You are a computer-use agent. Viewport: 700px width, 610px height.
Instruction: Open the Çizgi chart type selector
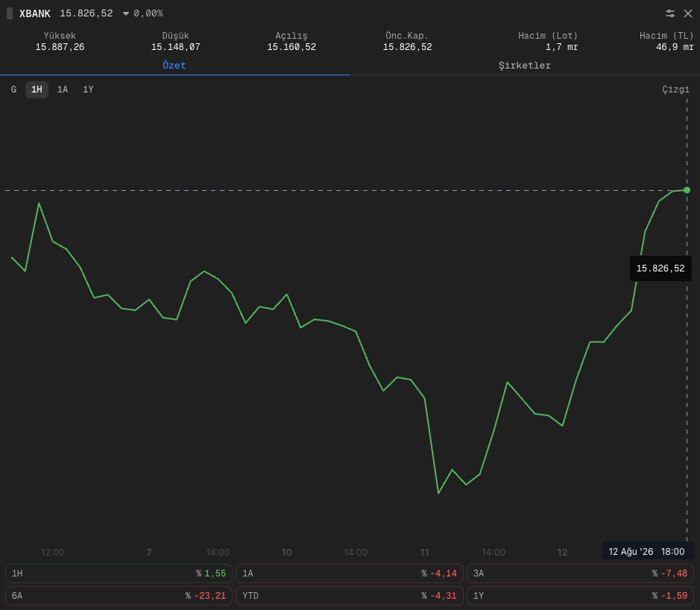tap(675, 89)
